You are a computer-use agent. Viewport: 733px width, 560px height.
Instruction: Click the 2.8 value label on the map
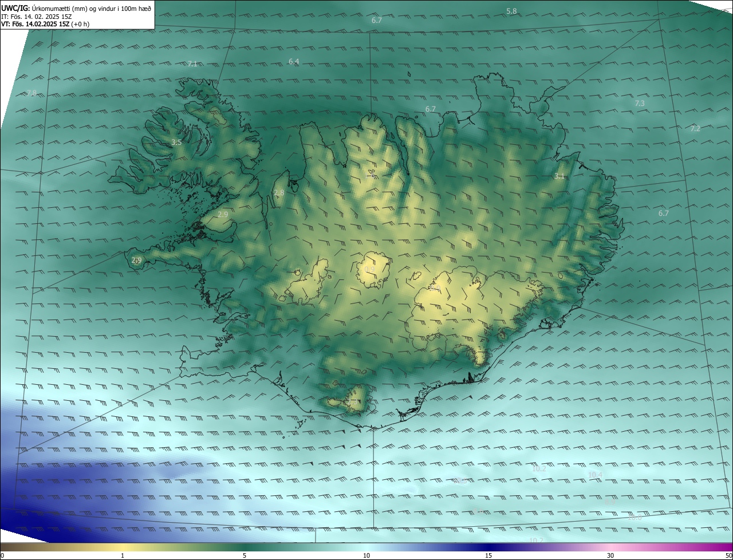coord(279,193)
